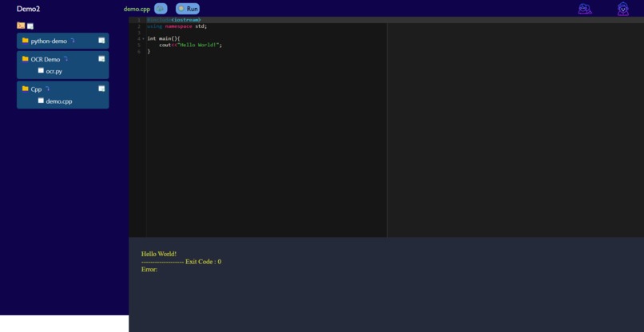Click the 'using namespace std;' code line
Viewport: 644px width, 332px height.
coord(177,26)
